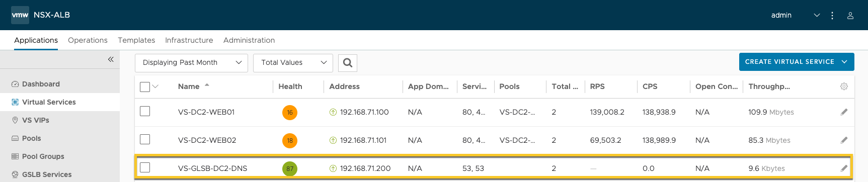The image size is (868, 182).
Task: Click the orange health score 16 badge
Action: point(290,113)
